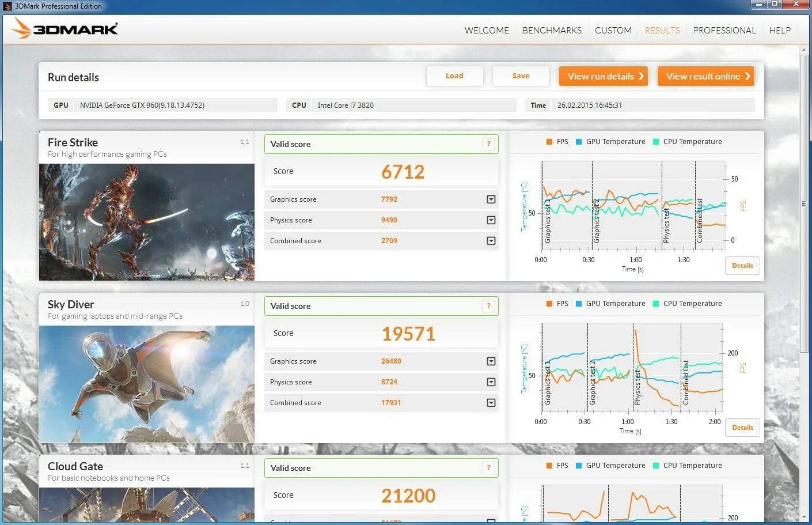Click GPU Temperature legend swatch in Cloud Gate chart

pos(579,466)
